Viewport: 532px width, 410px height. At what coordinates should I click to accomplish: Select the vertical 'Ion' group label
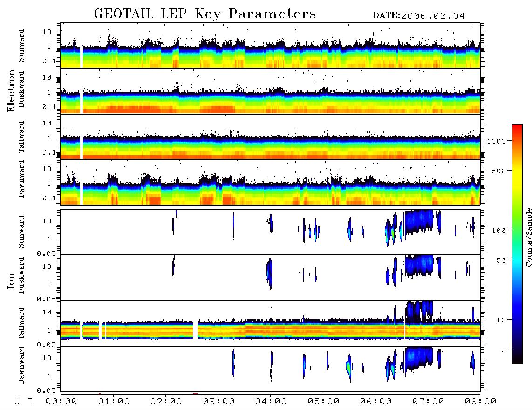tap(11, 280)
